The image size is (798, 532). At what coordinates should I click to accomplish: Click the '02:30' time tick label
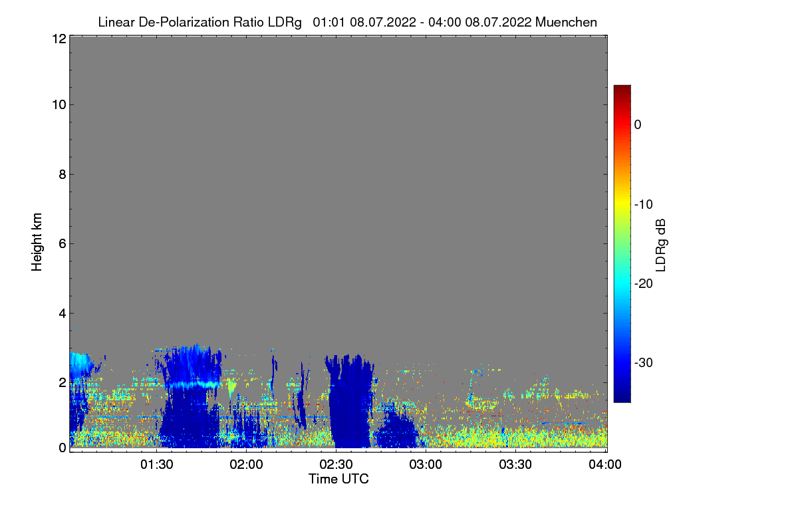[336, 465]
